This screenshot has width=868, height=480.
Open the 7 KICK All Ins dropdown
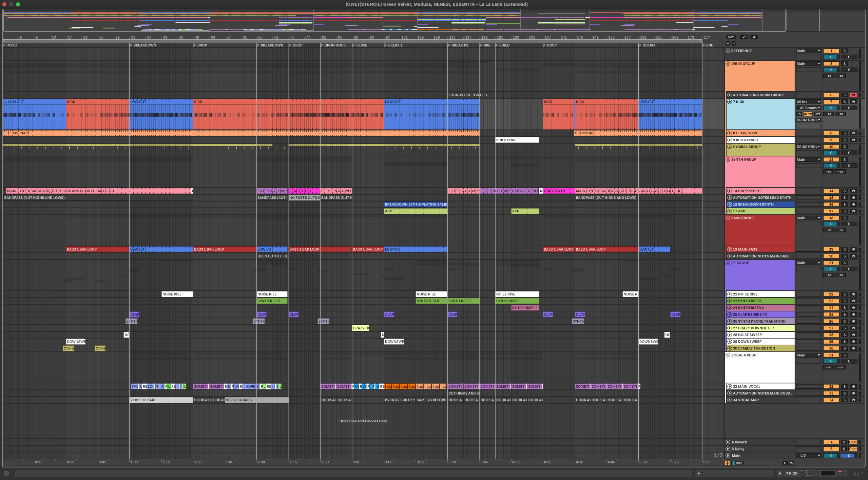[x=808, y=102]
